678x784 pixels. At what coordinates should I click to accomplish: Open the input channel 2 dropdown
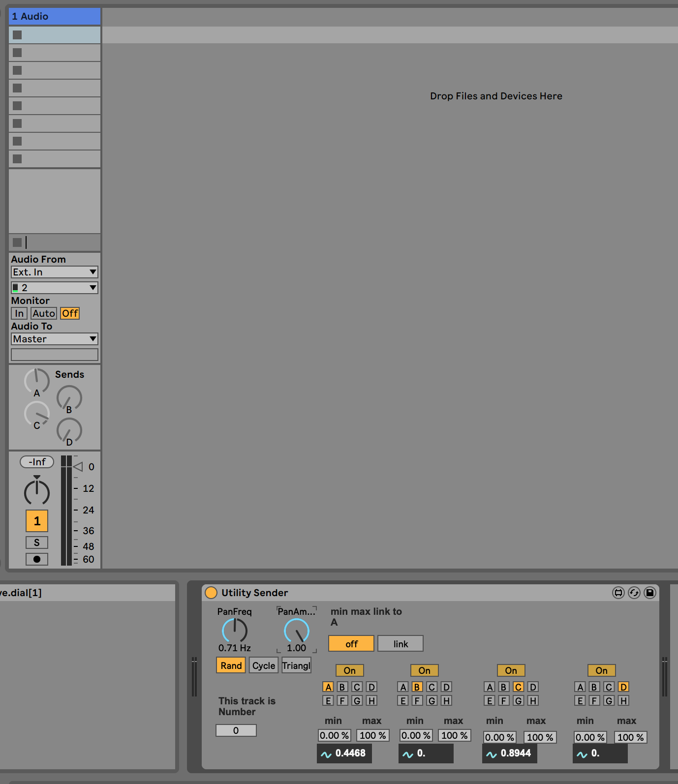[x=55, y=288]
